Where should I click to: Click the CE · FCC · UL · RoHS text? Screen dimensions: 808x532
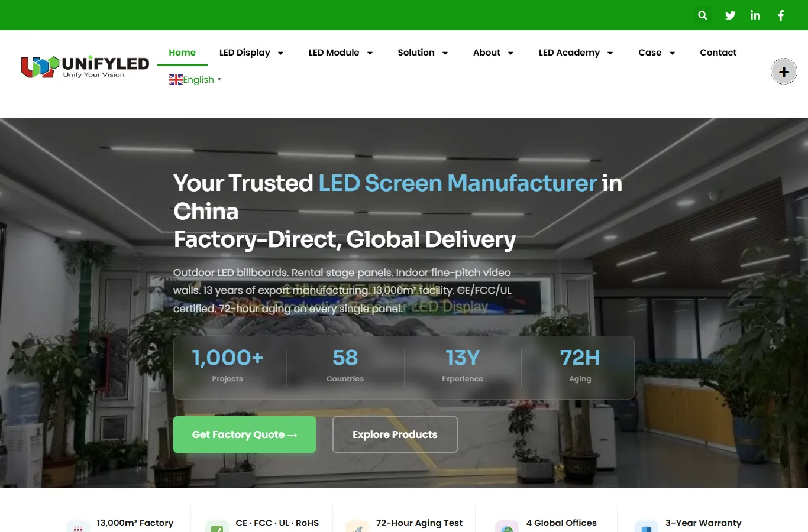277,523
